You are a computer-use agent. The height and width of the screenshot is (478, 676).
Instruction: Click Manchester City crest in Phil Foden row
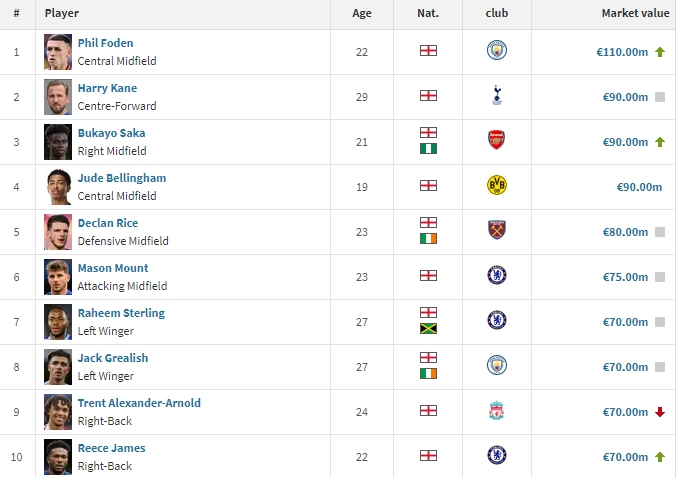tap(497, 50)
